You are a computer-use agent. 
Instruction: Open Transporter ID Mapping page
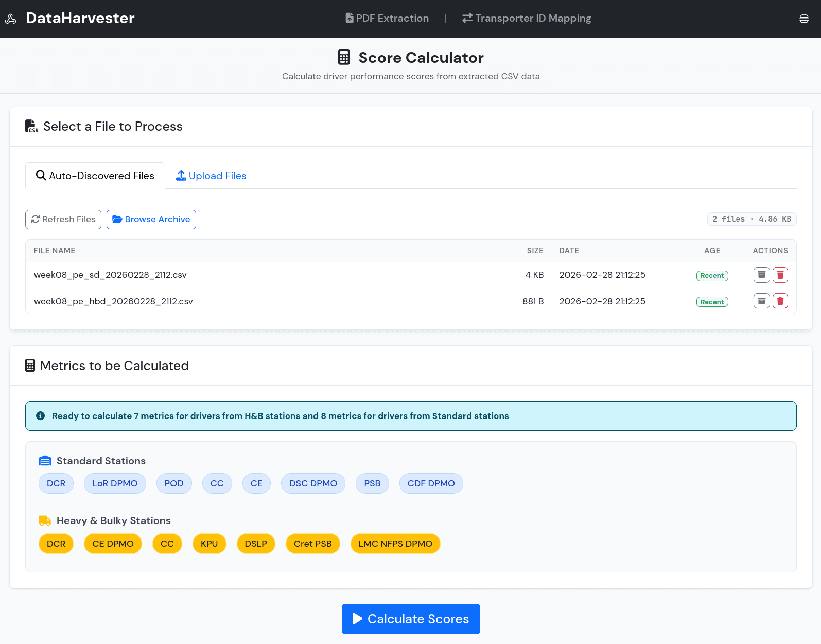tap(526, 18)
